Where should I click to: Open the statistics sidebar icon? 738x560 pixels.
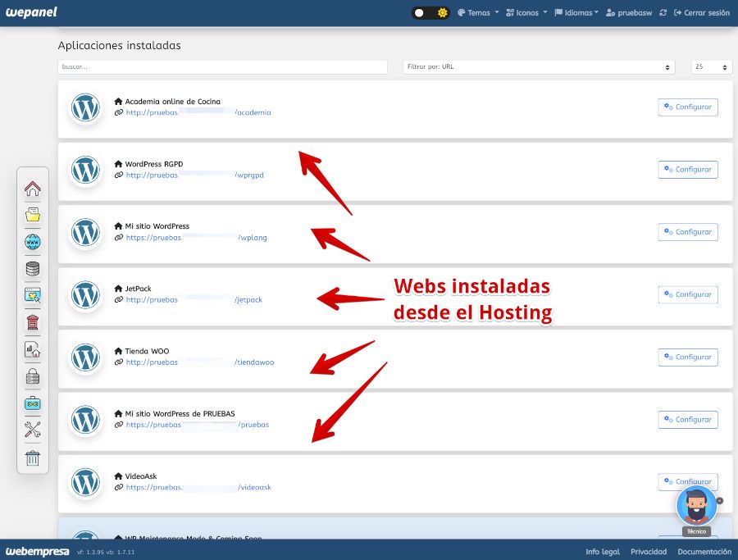pyautogui.click(x=32, y=349)
